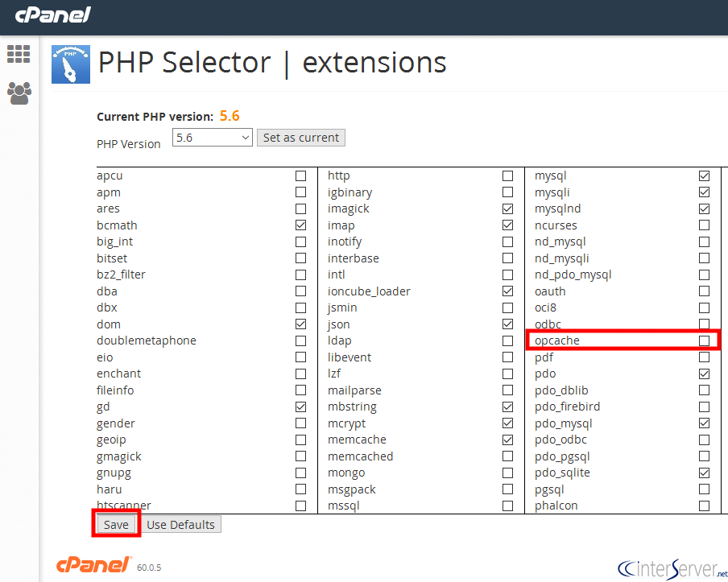
Task: Uncheck the memcache extension
Action: [x=508, y=440]
